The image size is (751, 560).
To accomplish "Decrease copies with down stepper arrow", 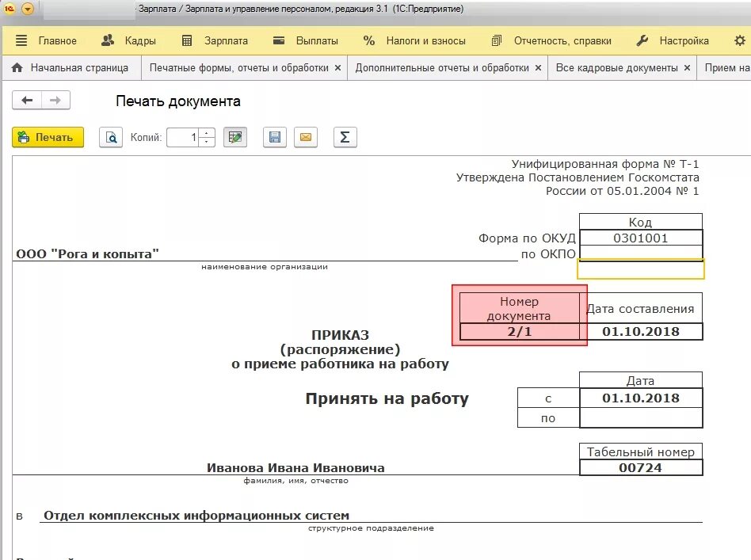I will tap(207, 142).
